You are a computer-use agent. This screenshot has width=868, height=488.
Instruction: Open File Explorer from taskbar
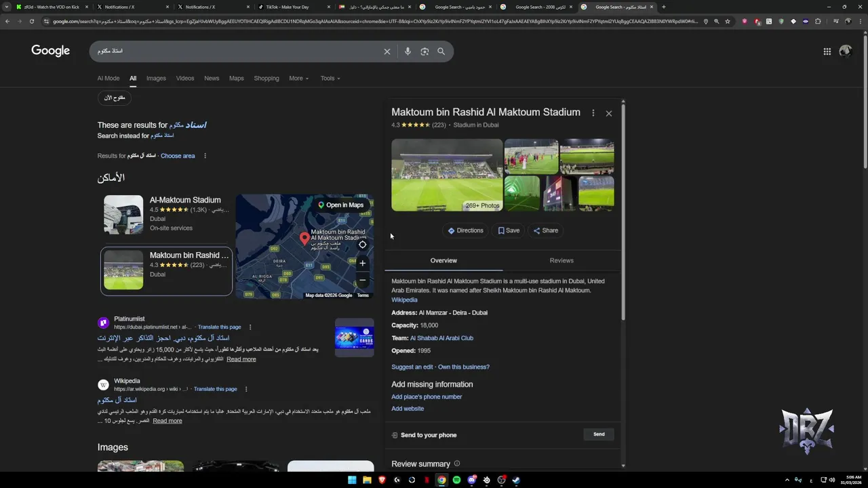coord(367,480)
